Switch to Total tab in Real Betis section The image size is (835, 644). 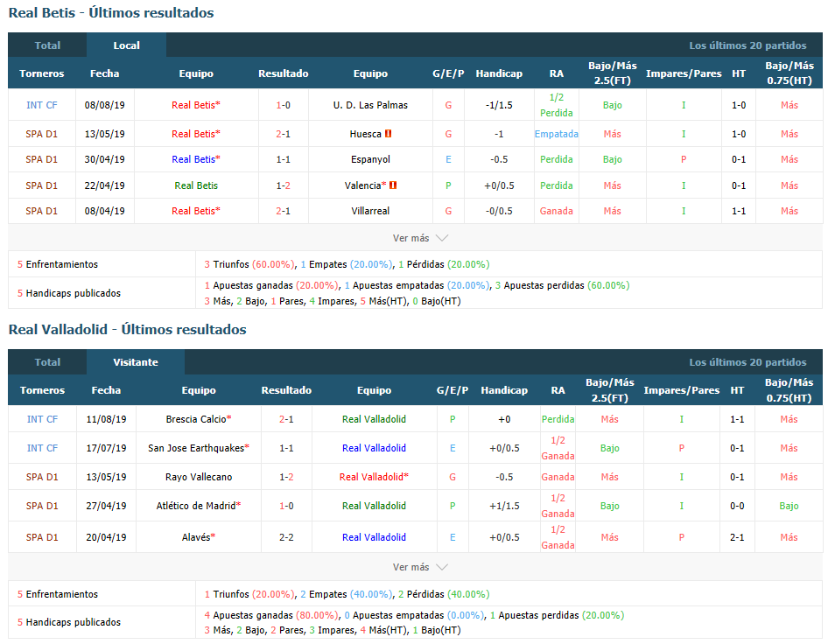(47, 45)
